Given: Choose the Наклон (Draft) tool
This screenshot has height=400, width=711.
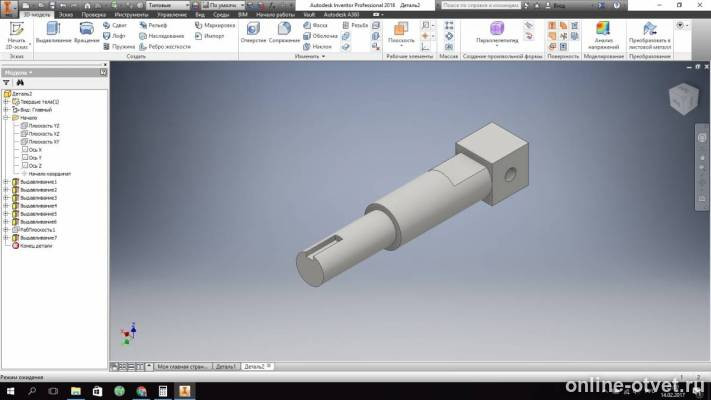Looking at the screenshot, I should coord(317,46).
